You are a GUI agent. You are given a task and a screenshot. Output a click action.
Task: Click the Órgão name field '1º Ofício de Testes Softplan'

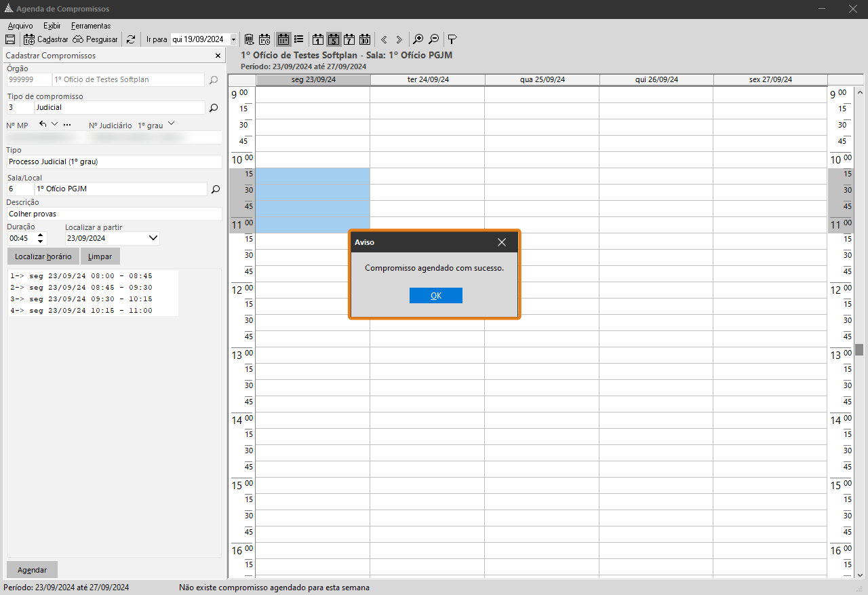[128, 80]
